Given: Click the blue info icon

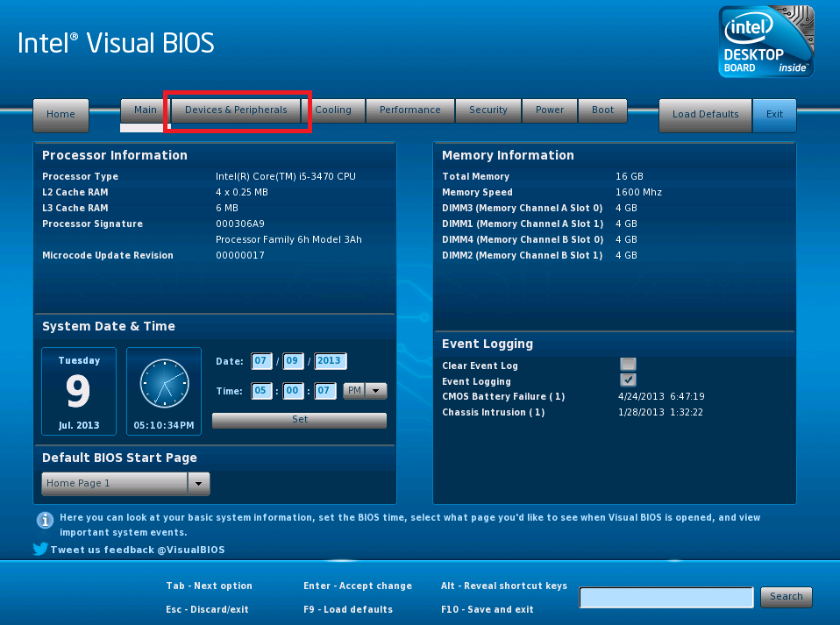Looking at the screenshot, I should (45, 520).
